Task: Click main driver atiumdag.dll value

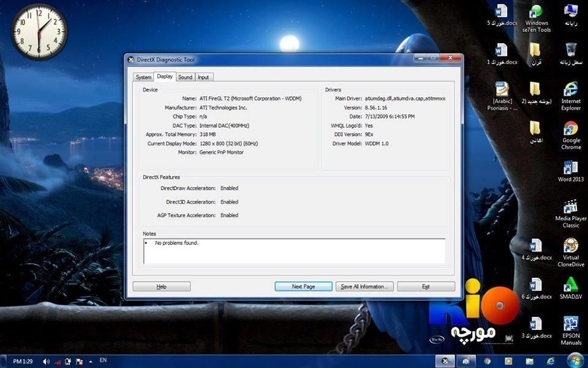Action: (x=405, y=98)
